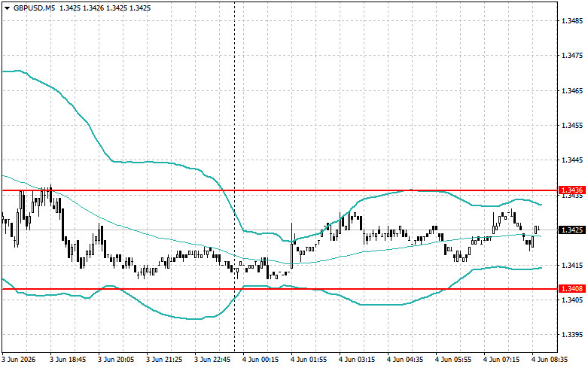Click the 1.3475 price scale value
The height and width of the screenshot is (368, 588).
point(572,56)
